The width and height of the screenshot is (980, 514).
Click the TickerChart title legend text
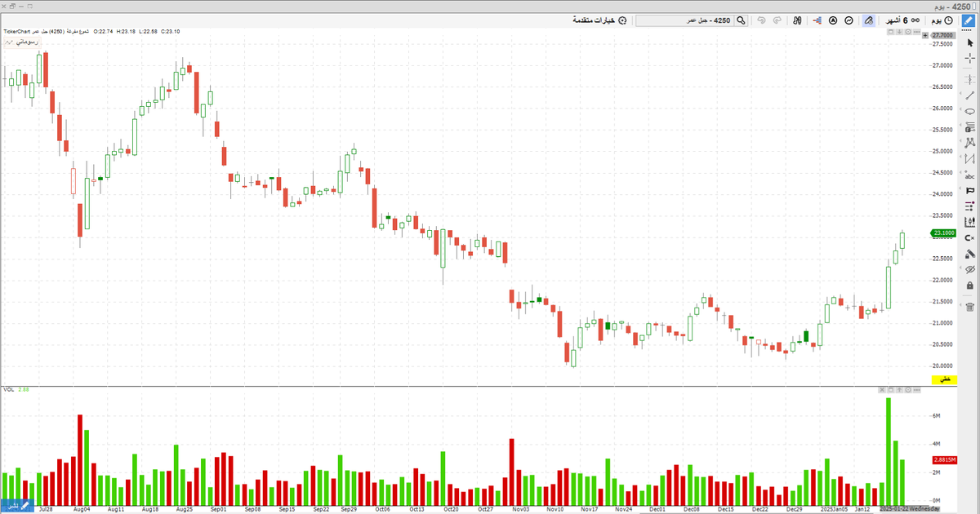[x=92, y=31]
